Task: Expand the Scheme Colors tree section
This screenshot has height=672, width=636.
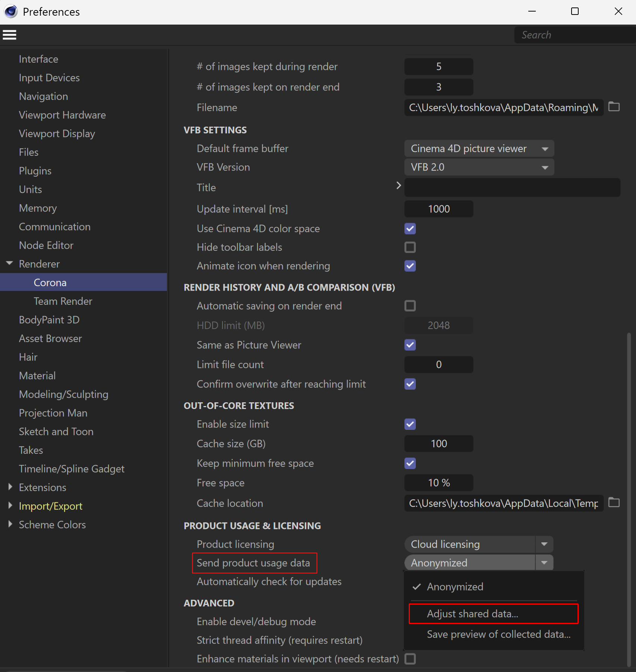Action: [10, 524]
